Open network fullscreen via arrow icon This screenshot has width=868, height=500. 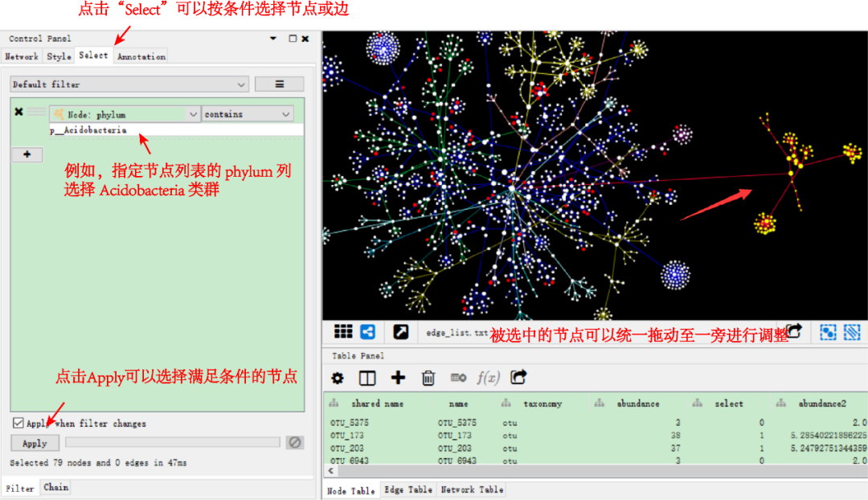click(400, 331)
